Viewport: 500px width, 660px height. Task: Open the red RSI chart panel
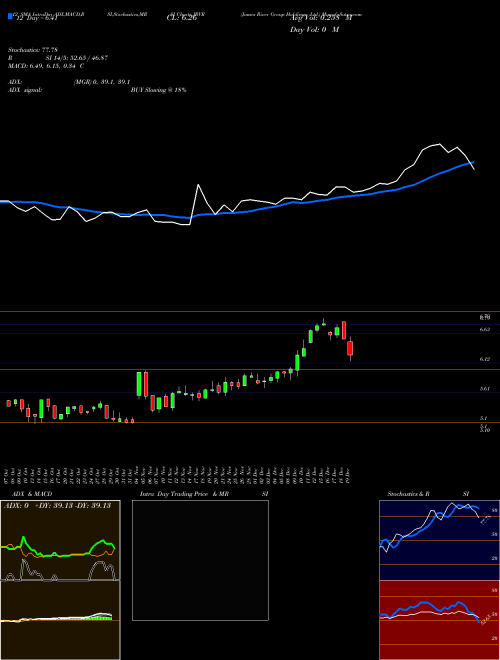(x=439, y=620)
